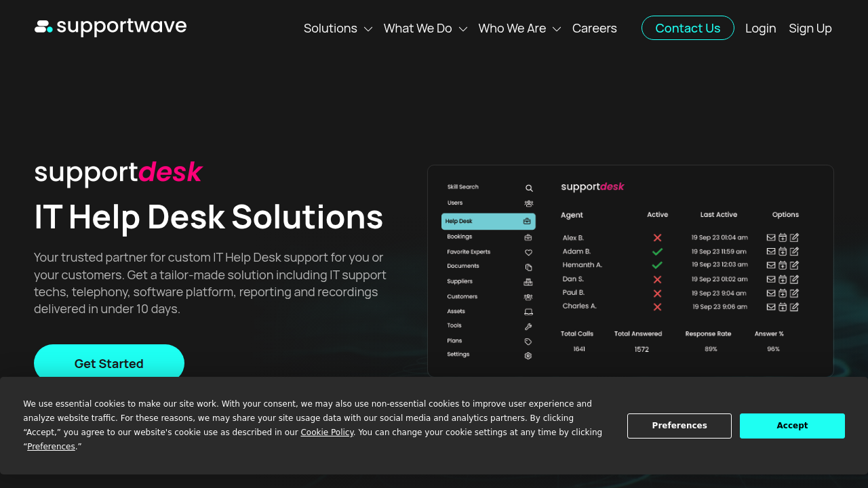Click the Response Rate value 89%

tap(711, 349)
